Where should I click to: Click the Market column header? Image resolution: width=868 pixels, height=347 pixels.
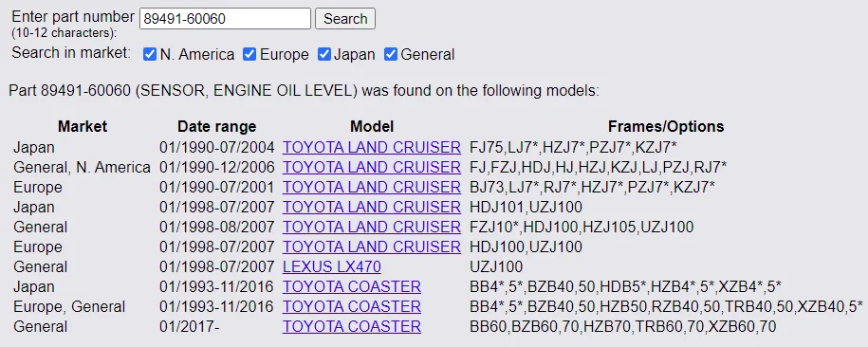83,127
